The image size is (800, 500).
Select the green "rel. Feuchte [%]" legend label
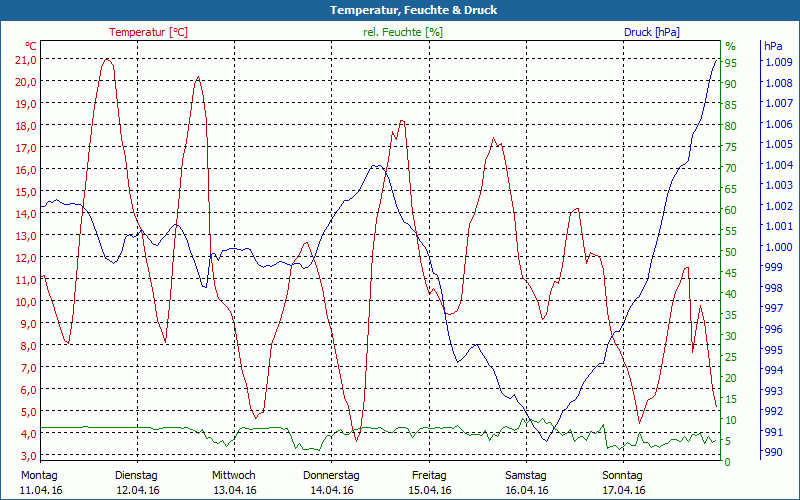pyautogui.click(x=403, y=32)
